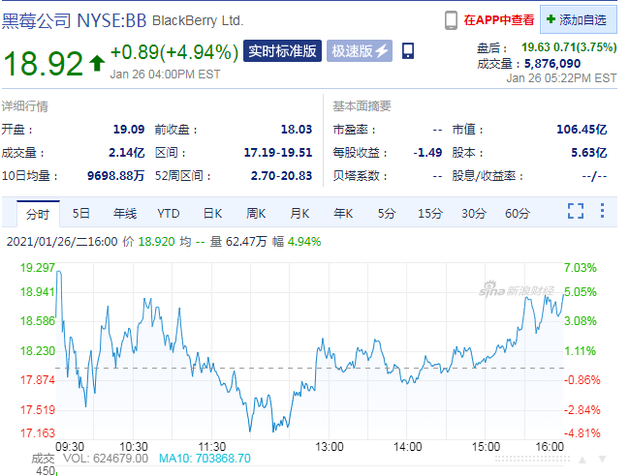Click the current price 18.92

click(x=43, y=63)
